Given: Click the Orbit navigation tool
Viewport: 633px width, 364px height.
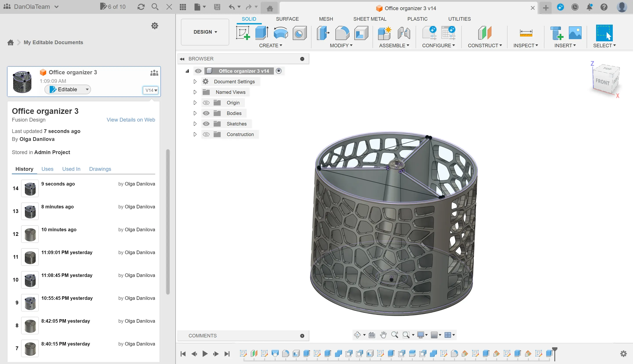Looking at the screenshot, I should (357, 335).
